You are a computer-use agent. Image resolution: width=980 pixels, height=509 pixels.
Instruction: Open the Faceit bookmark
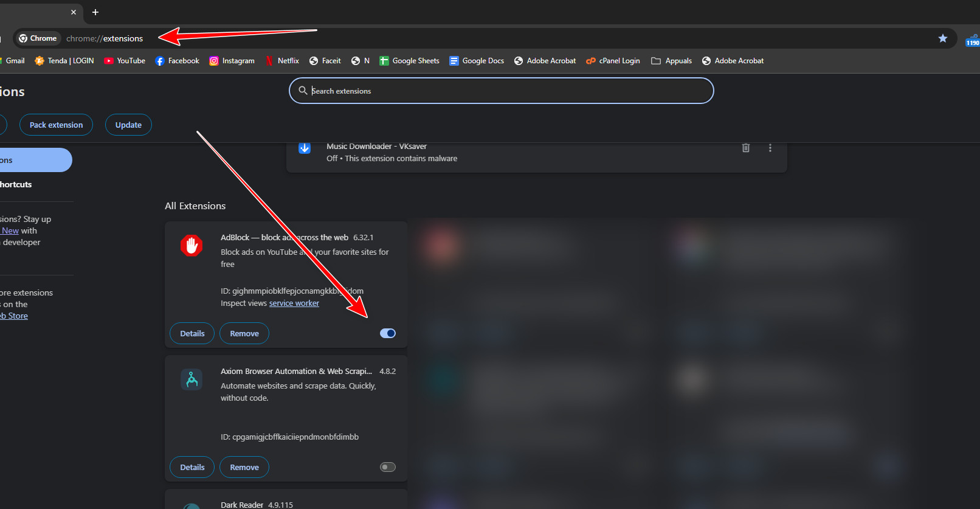[325, 61]
